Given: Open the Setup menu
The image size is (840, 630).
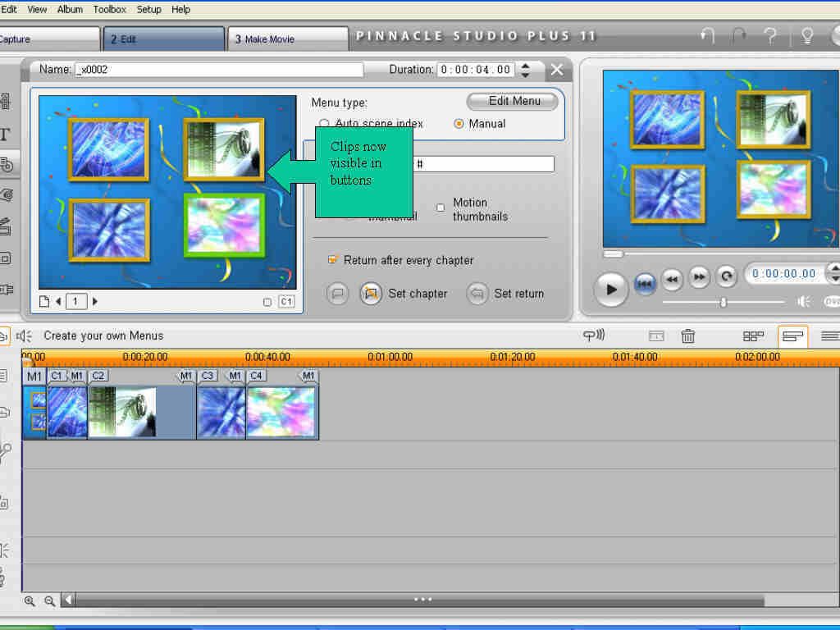Looking at the screenshot, I should click(149, 9).
